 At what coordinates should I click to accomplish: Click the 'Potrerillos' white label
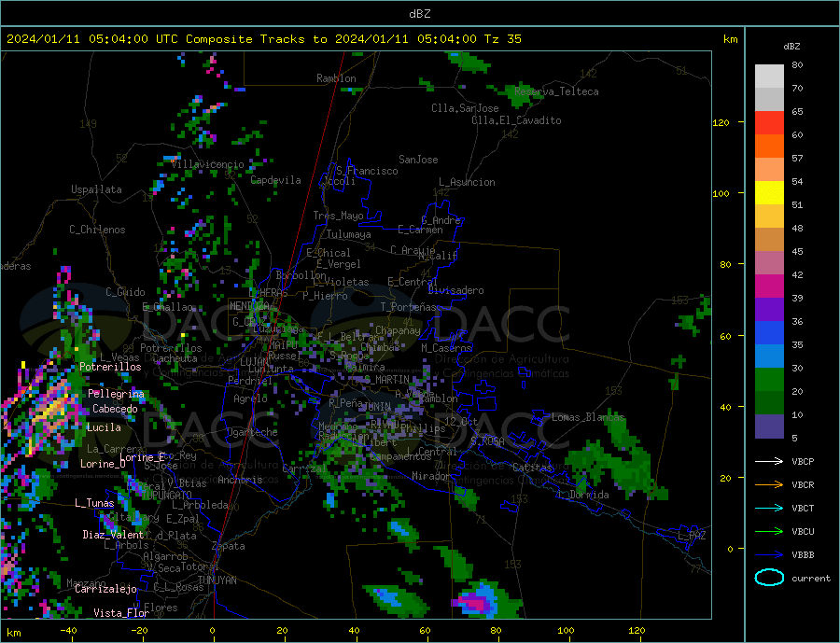click(110, 367)
